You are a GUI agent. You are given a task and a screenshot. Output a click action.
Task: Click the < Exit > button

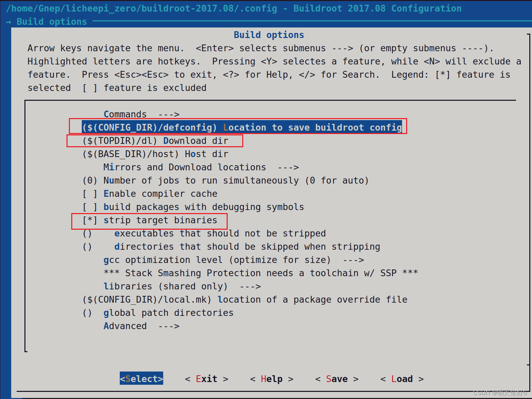pyautogui.click(x=207, y=379)
